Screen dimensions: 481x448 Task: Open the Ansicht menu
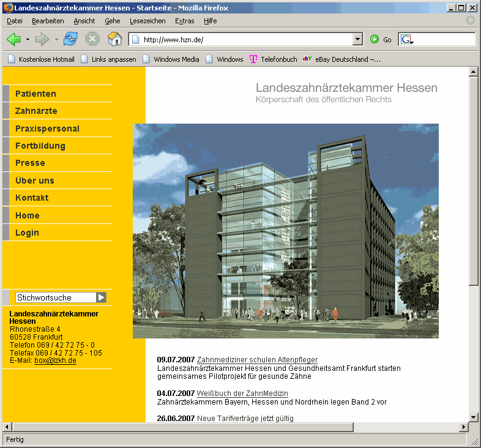pos(84,21)
